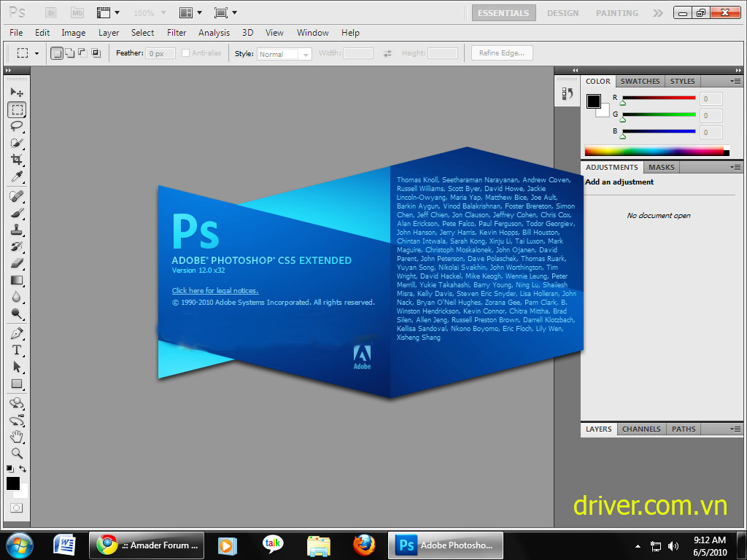Toggle Quick Mask mode button

(x=16, y=507)
